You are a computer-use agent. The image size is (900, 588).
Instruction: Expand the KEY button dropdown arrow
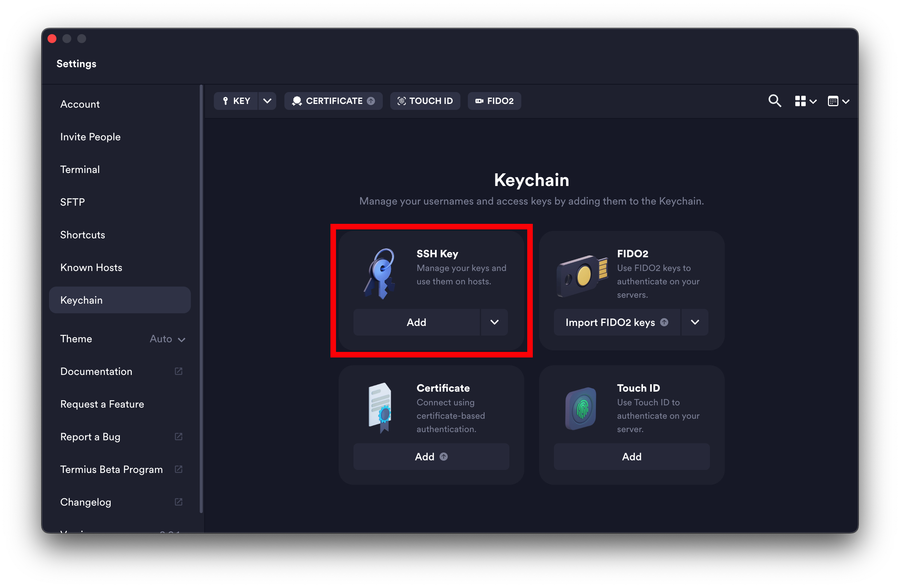point(267,101)
